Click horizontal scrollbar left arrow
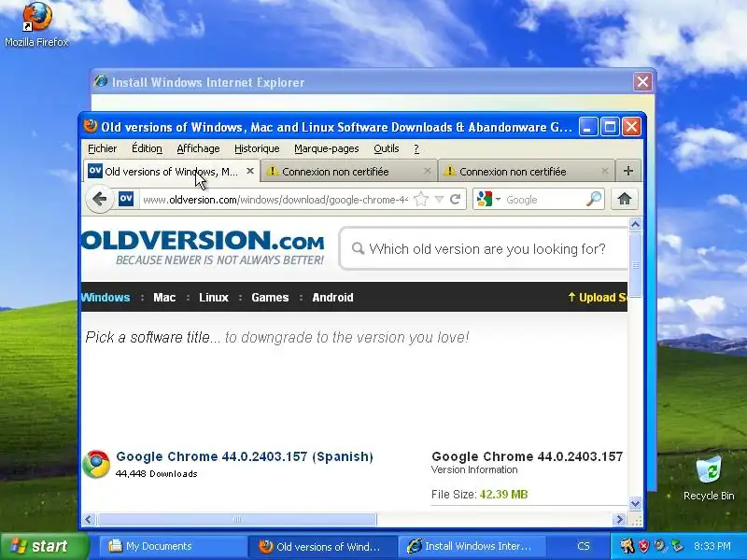Image resolution: width=747 pixels, height=560 pixels. pyautogui.click(x=88, y=519)
